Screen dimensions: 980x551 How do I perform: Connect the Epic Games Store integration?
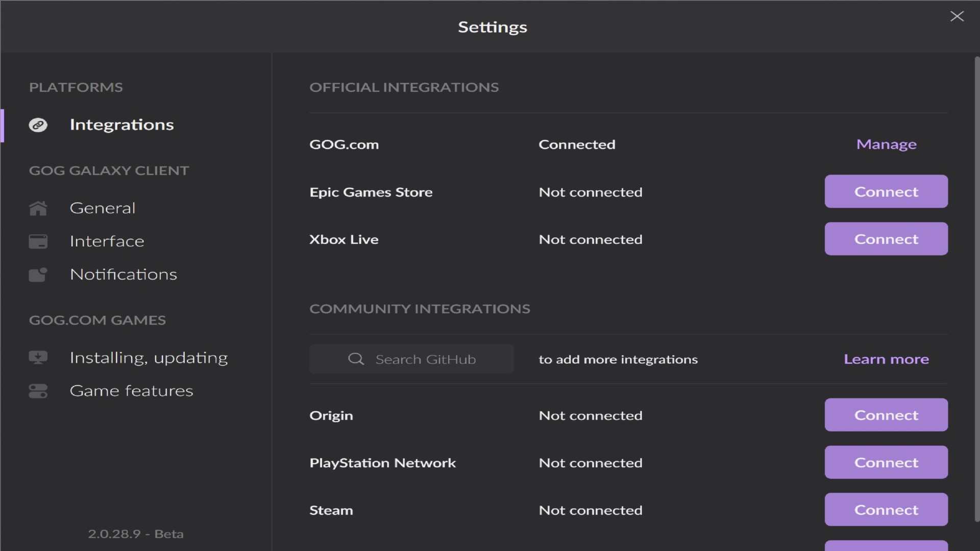click(x=886, y=192)
